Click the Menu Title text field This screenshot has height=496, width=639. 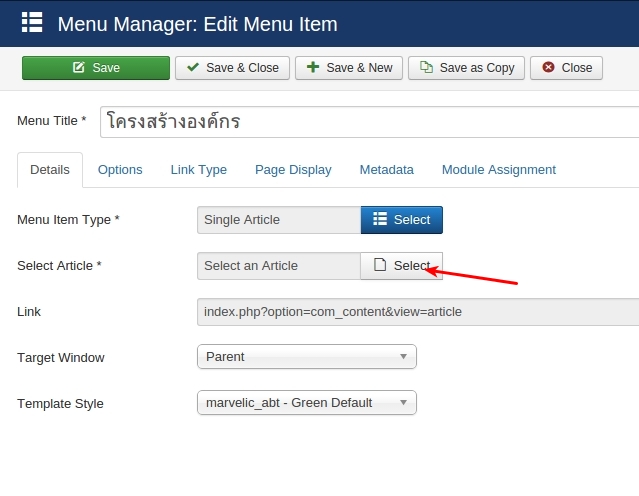(x=369, y=122)
